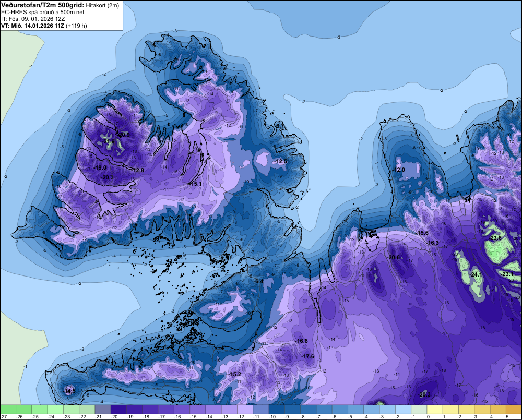
Task: Click the -3 label on the color scale
Action: click(x=383, y=417)
